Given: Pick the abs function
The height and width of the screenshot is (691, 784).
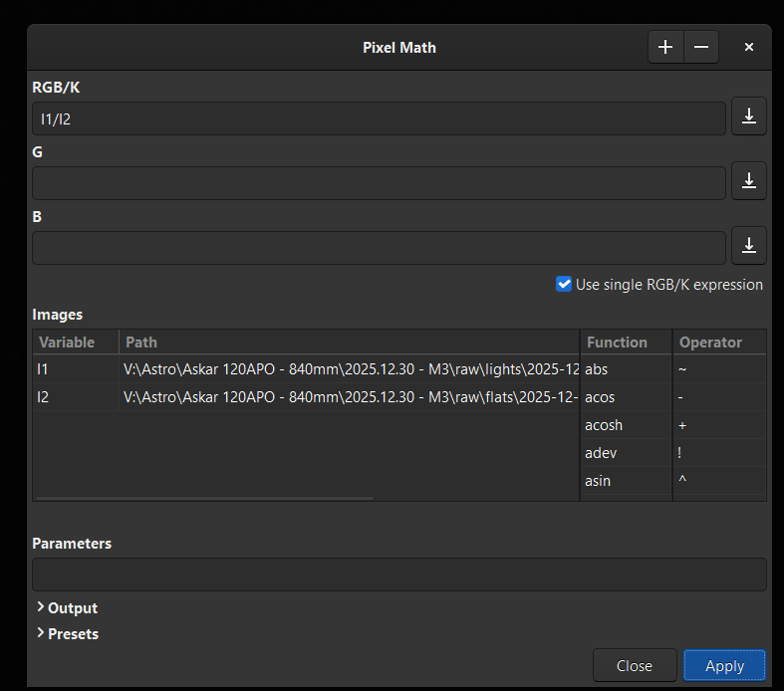Looking at the screenshot, I should (x=626, y=369).
